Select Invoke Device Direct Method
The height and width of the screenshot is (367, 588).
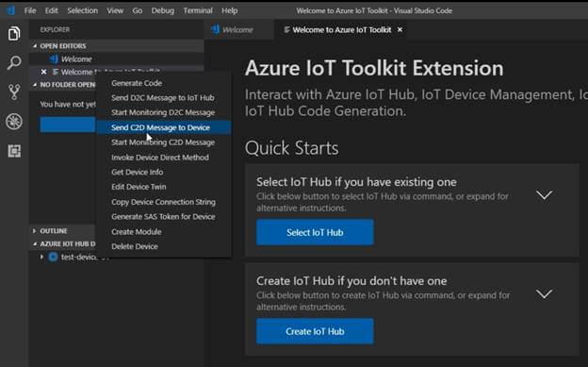coord(164,158)
